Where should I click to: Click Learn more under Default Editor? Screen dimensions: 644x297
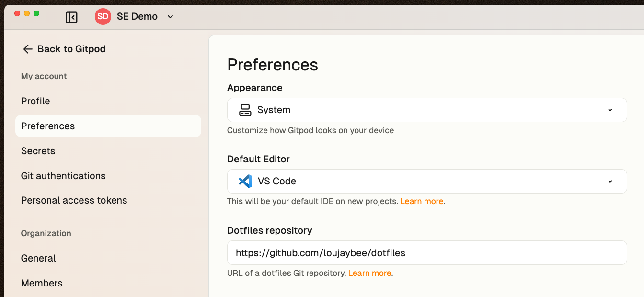click(422, 201)
